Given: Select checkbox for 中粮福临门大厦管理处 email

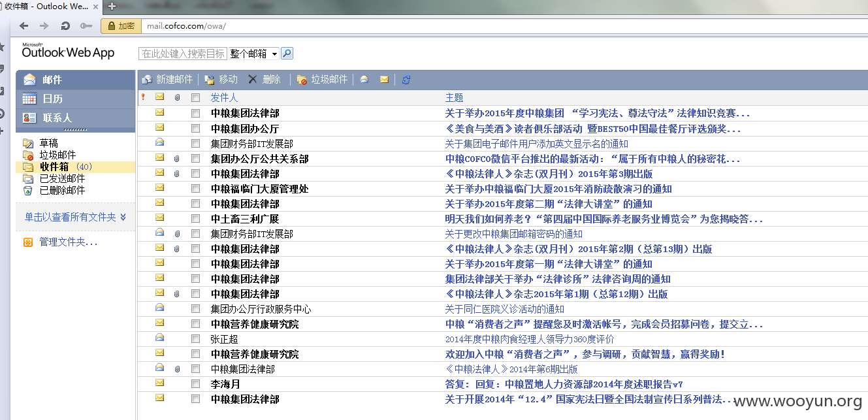Looking at the screenshot, I should point(195,188).
